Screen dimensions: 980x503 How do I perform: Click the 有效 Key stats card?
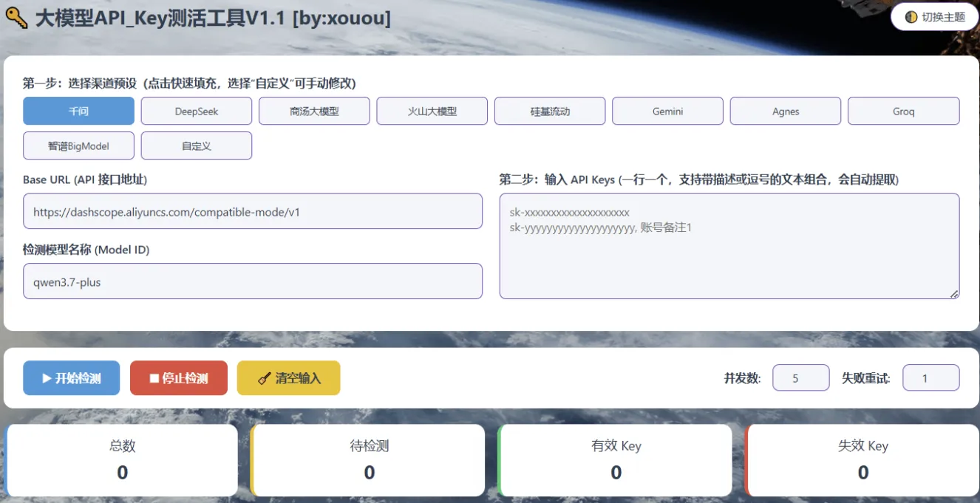pyautogui.click(x=615, y=459)
